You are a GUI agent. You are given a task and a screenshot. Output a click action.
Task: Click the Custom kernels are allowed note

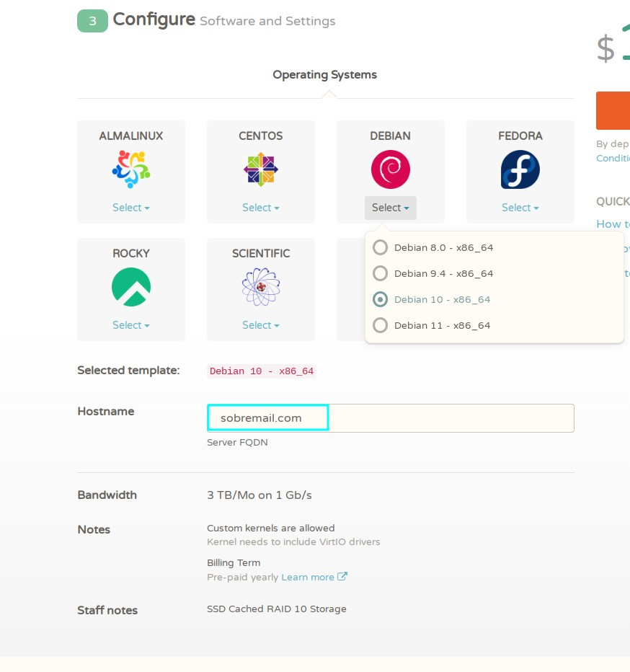271,528
